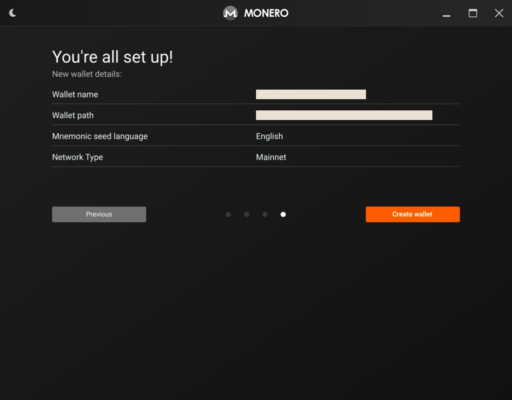Click the English seed language value
The width and height of the screenshot is (512, 400).
pyautogui.click(x=269, y=136)
